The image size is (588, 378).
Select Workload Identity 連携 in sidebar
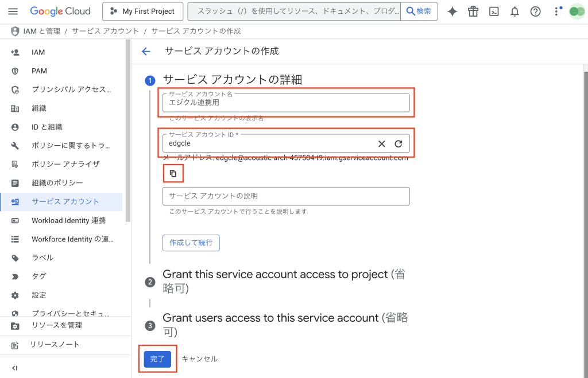(x=68, y=220)
